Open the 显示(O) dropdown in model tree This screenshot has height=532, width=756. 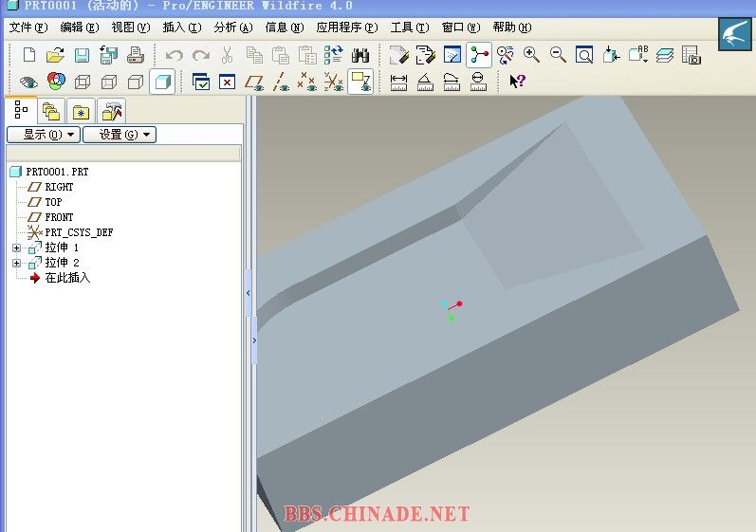tap(43, 135)
